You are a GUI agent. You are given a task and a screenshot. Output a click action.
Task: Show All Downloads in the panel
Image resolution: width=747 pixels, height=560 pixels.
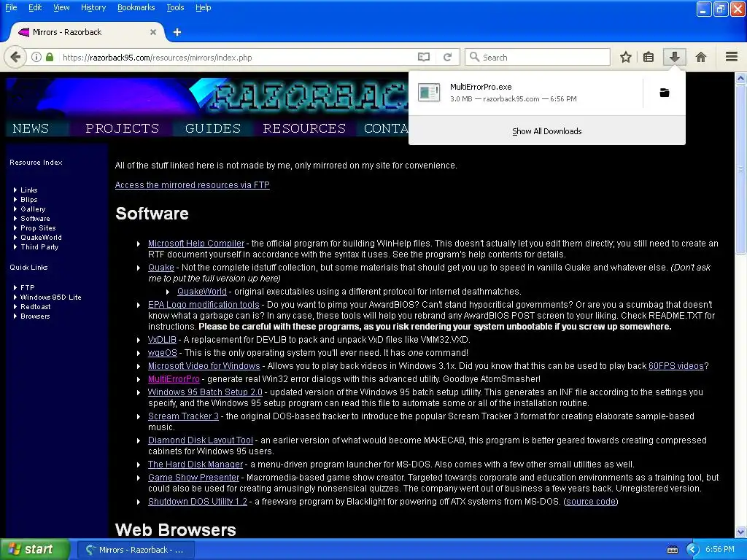point(547,131)
